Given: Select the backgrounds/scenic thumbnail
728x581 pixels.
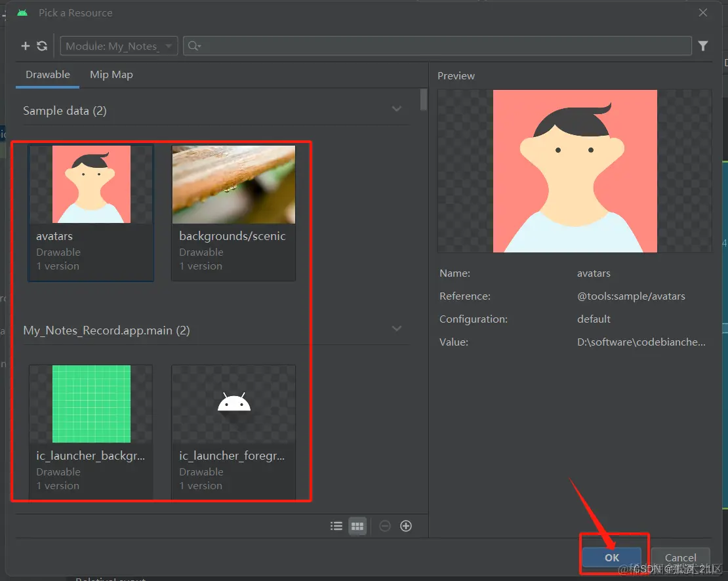Looking at the screenshot, I should [x=233, y=184].
